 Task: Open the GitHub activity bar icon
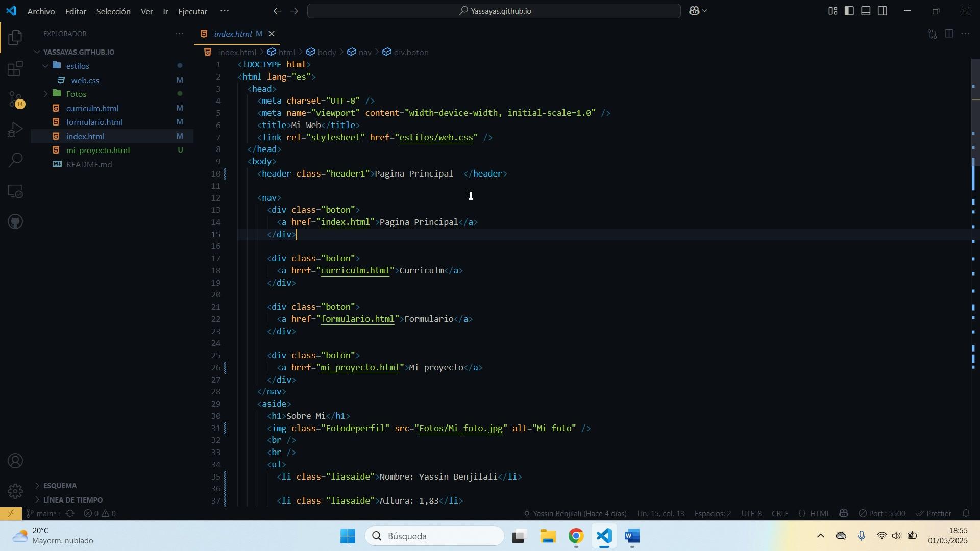pyautogui.click(x=15, y=222)
